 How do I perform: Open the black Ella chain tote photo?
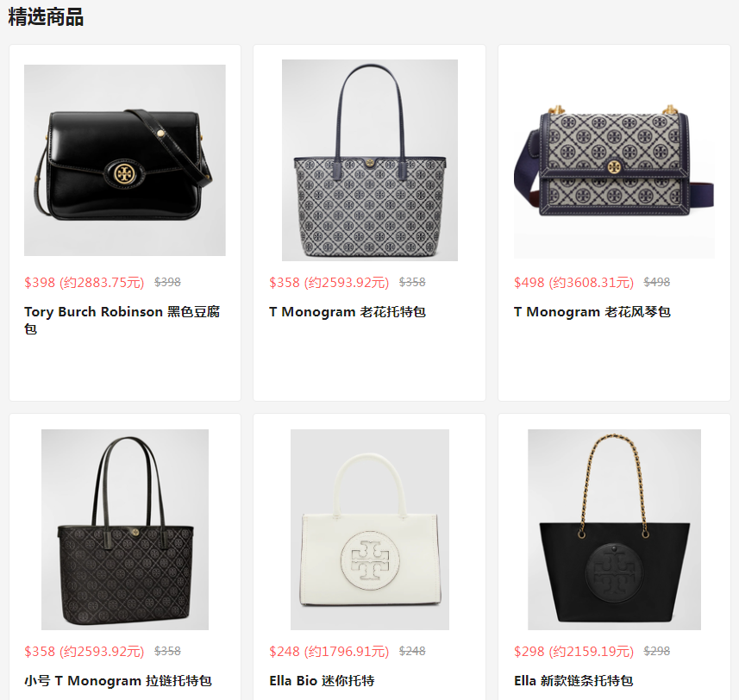(614, 529)
